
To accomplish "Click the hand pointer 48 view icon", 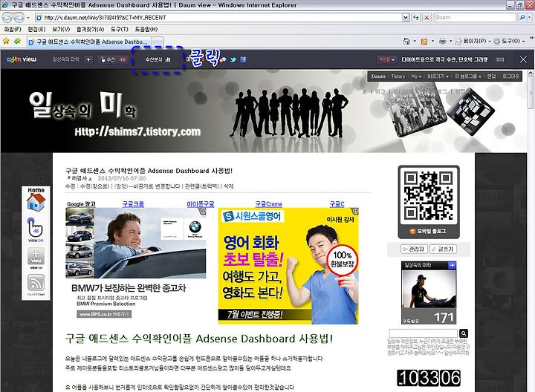I will click(36, 229).
